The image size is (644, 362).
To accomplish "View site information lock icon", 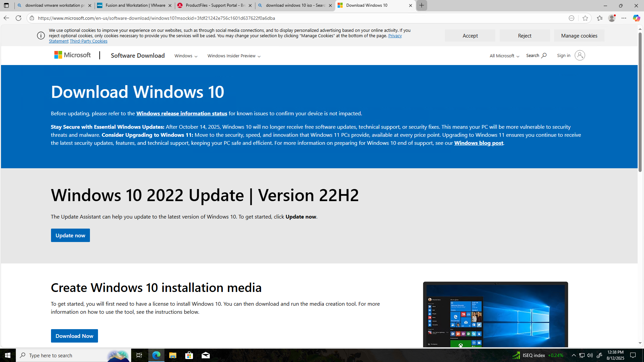I will click(32, 18).
